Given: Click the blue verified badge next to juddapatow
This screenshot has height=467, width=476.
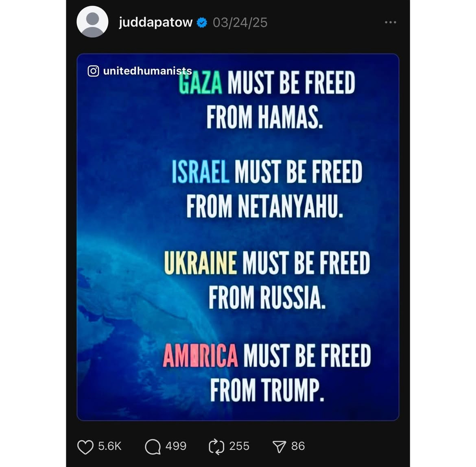Looking at the screenshot, I should (202, 23).
